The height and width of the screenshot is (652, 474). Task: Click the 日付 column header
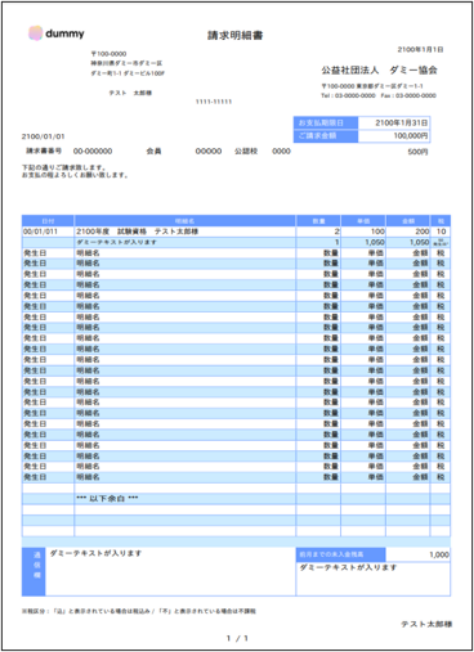[48, 221]
